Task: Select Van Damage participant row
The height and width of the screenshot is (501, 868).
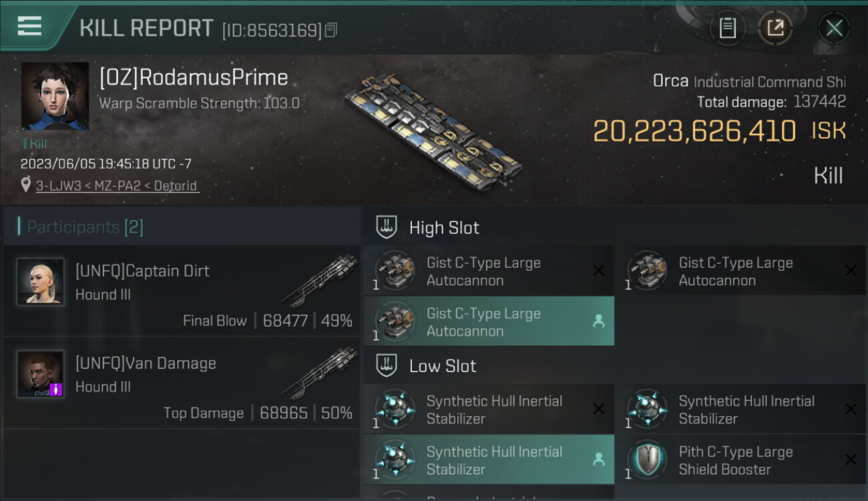Action: [x=182, y=383]
